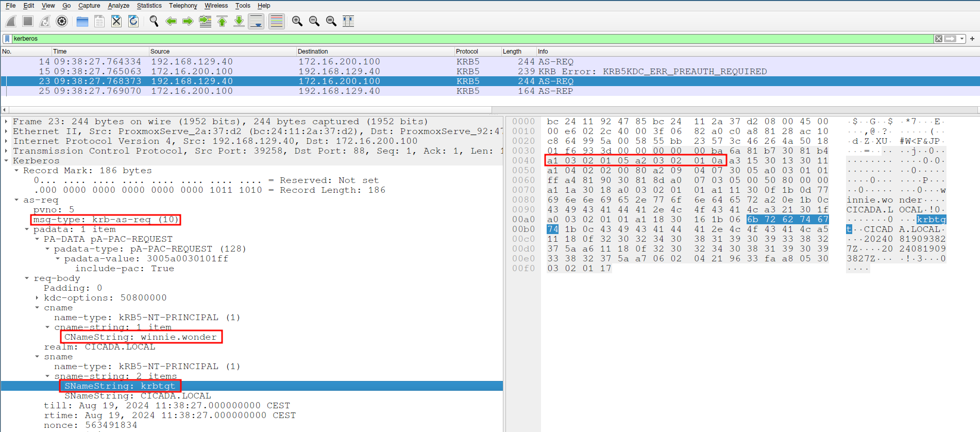This screenshot has height=432, width=980.
Task: Expand the Ethernet II tree node
Action: (x=6, y=131)
